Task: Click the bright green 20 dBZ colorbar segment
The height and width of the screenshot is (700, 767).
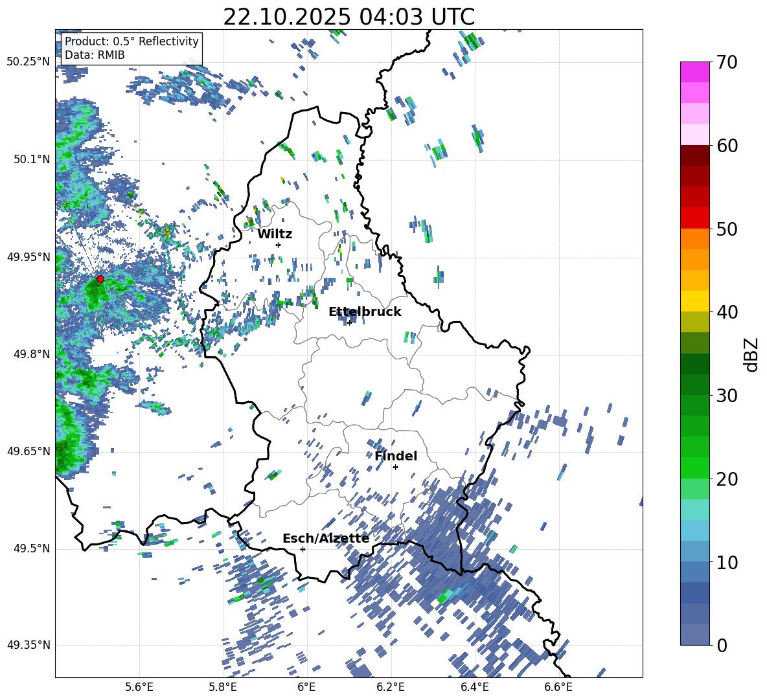Action: coord(694,468)
